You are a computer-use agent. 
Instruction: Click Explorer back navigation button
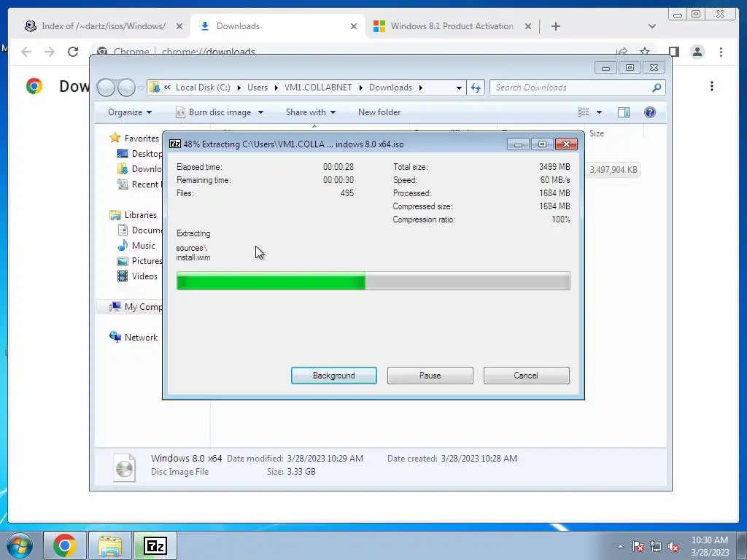coord(106,87)
